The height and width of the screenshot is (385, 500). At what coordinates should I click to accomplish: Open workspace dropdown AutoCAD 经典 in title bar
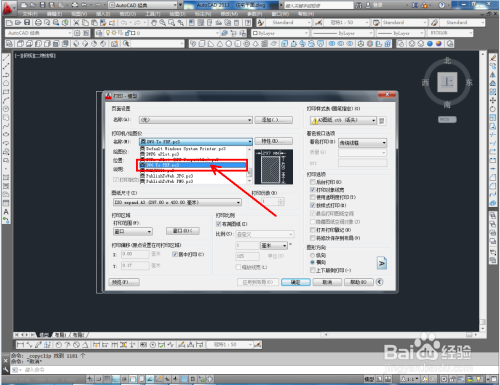[x=143, y=5]
